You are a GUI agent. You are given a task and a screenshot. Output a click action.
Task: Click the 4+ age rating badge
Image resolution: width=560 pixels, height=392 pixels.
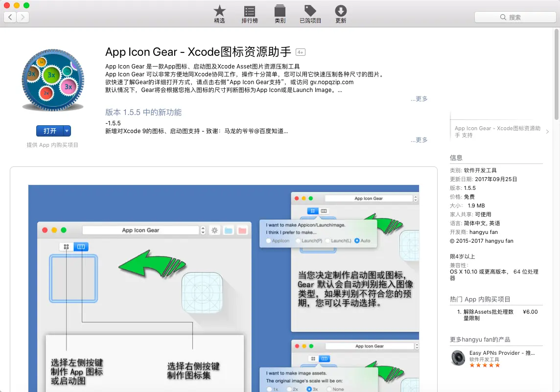pyautogui.click(x=301, y=52)
